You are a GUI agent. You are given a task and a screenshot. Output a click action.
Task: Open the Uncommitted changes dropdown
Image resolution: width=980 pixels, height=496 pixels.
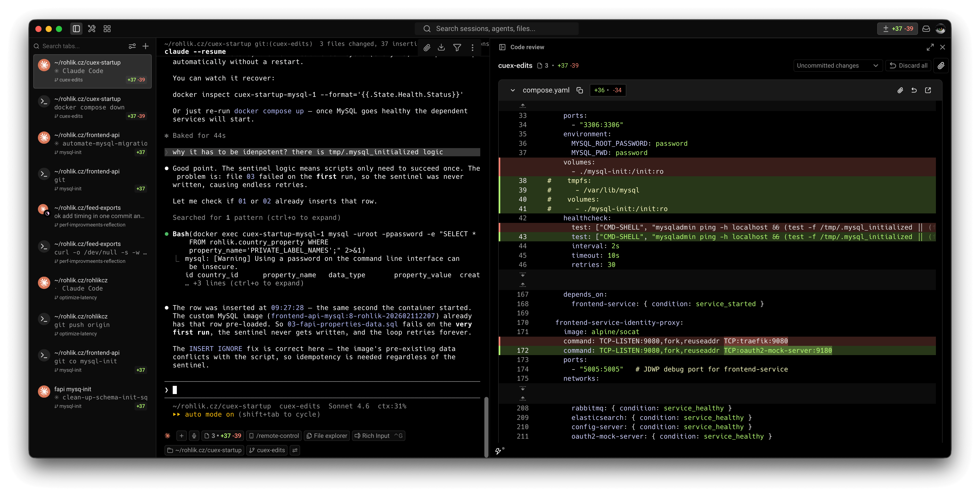tap(837, 65)
